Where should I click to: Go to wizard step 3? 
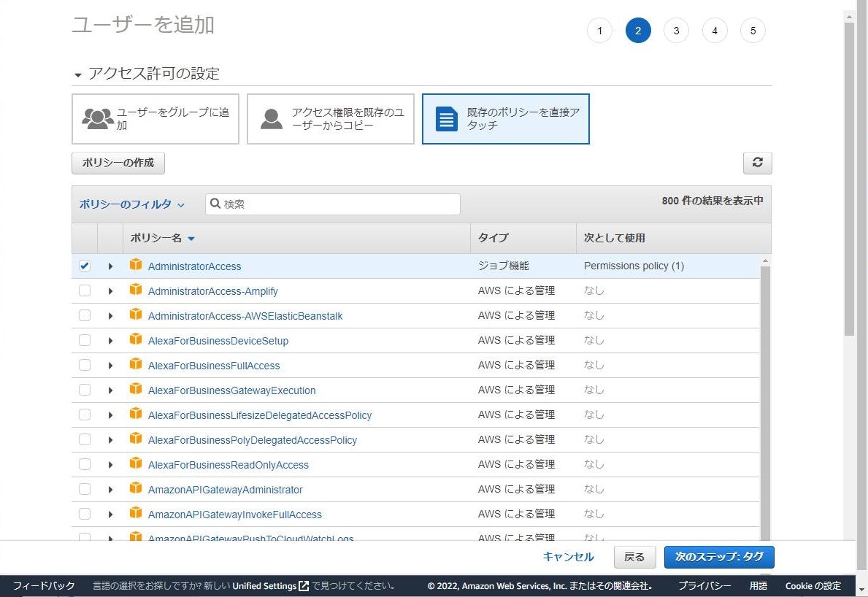pos(676,31)
